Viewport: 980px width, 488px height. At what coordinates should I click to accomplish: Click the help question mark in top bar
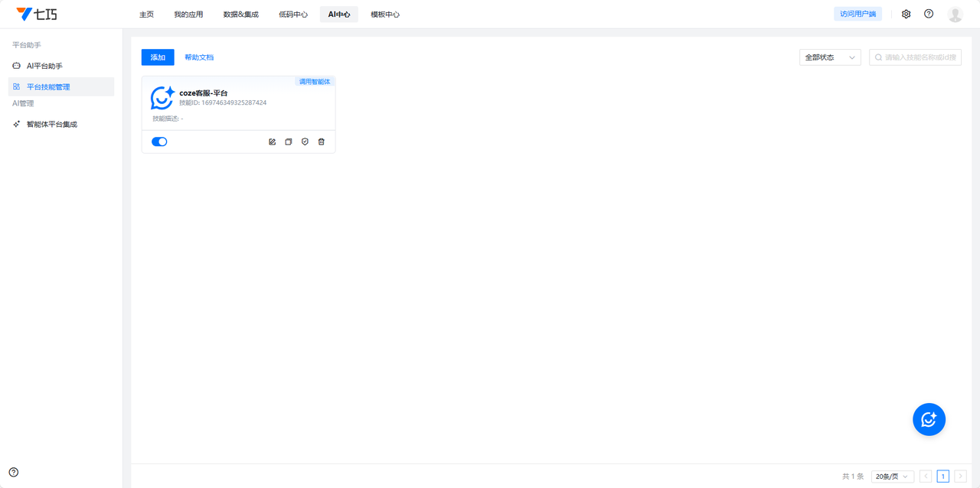point(929,14)
